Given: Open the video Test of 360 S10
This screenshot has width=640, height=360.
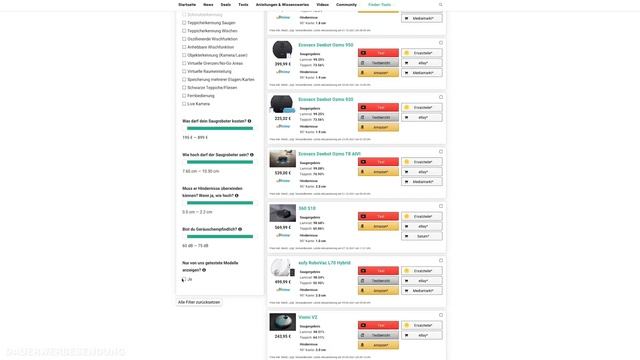Looking at the screenshot, I should (378, 216).
